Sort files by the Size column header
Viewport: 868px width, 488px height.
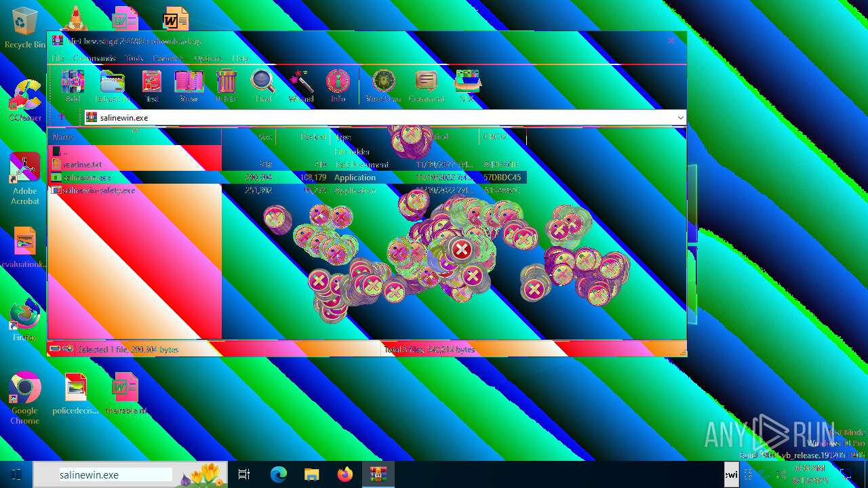pyautogui.click(x=249, y=136)
